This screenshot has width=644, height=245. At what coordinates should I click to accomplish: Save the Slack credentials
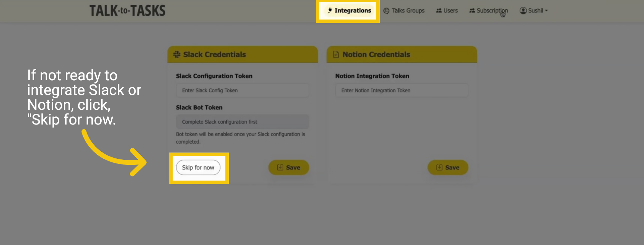pyautogui.click(x=288, y=167)
